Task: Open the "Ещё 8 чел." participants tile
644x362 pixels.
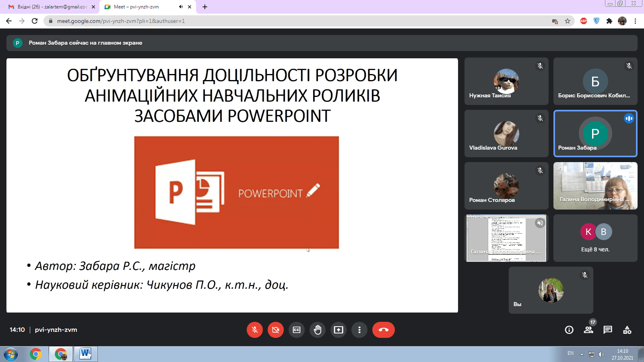Action: click(x=595, y=238)
